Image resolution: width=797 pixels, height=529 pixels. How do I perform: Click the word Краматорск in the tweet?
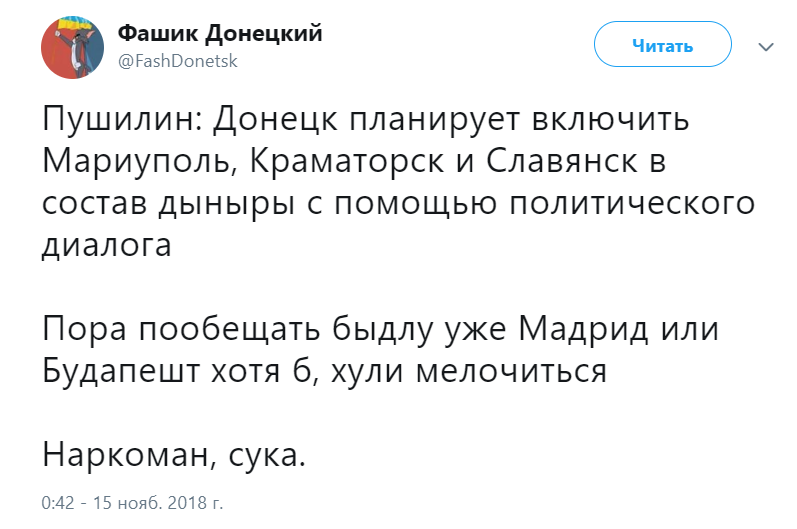pos(347,163)
